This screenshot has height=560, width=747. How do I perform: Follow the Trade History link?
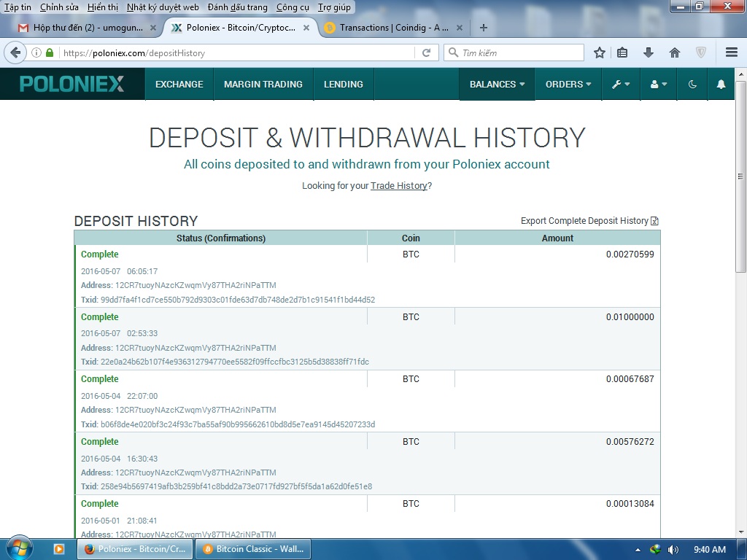coord(399,186)
